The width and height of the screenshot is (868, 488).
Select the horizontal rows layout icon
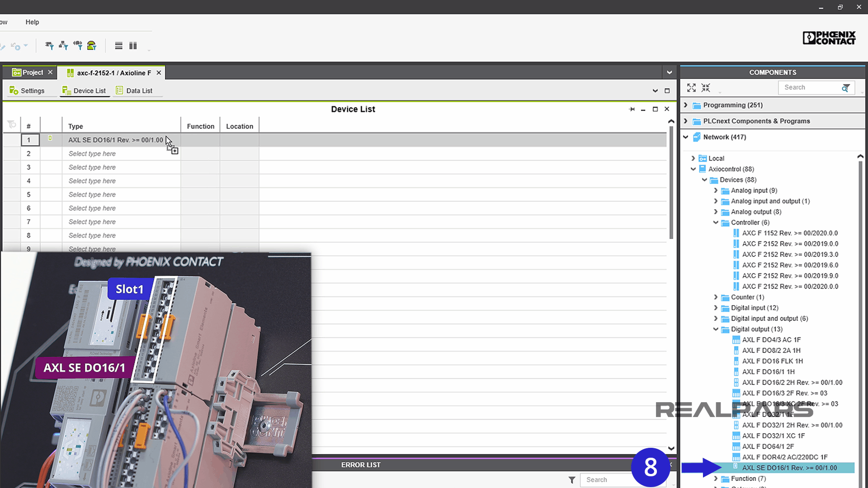pos(118,46)
